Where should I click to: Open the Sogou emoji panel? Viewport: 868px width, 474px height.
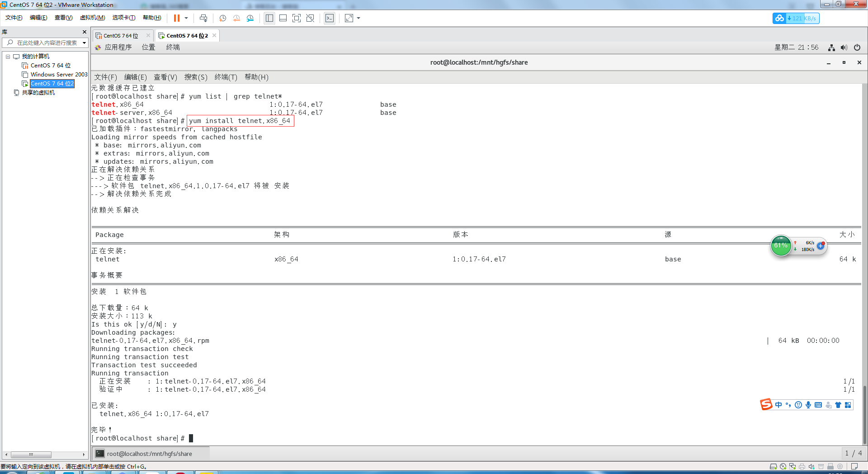(798, 405)
